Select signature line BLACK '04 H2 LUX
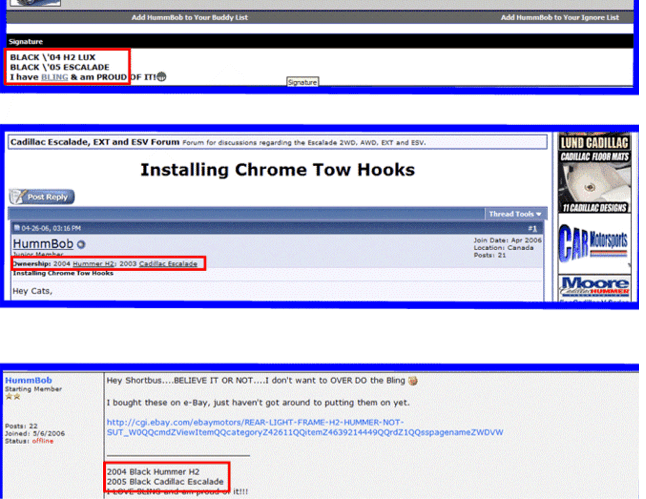Viewport: 646px width, 499px height. pyautogui.click(x=53, y=57)
